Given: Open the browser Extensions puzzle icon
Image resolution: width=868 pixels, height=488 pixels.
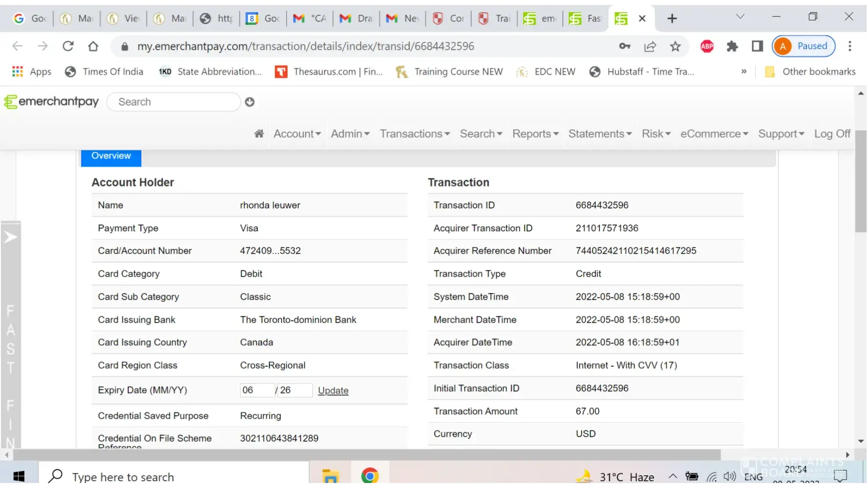Looking at the screenshot, I should click(732, 46).
